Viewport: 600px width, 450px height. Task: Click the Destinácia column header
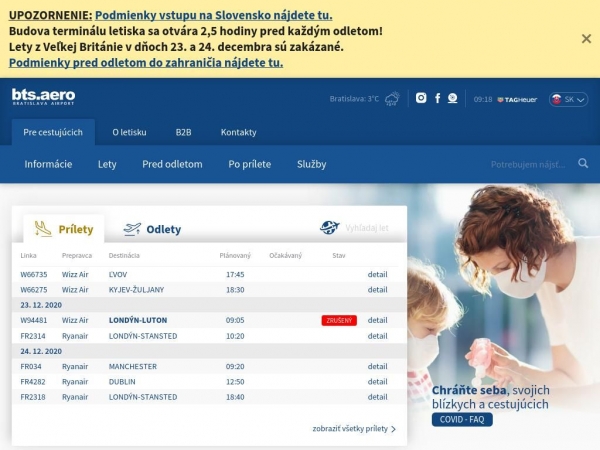pos(124,255)
